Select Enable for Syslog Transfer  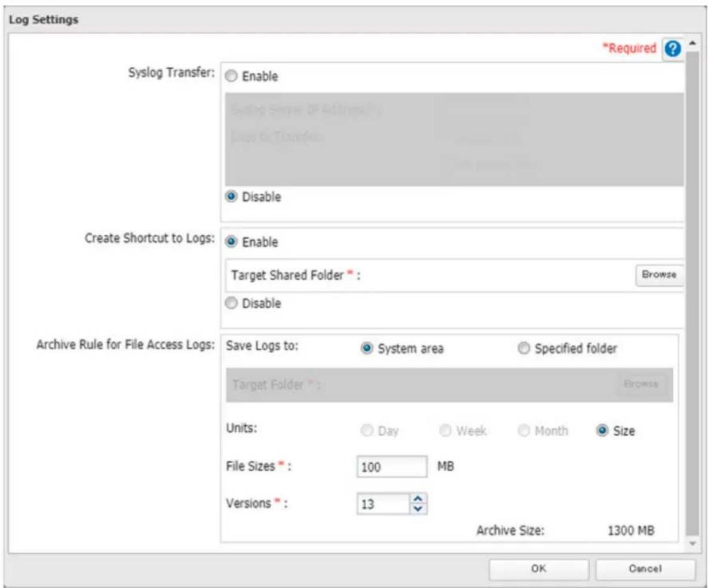[231, 76]
